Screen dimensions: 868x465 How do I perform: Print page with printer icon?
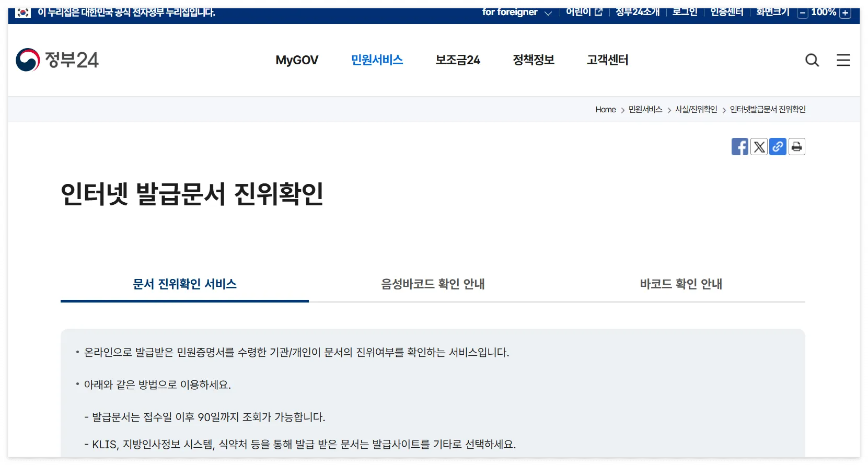coord(796,147)
